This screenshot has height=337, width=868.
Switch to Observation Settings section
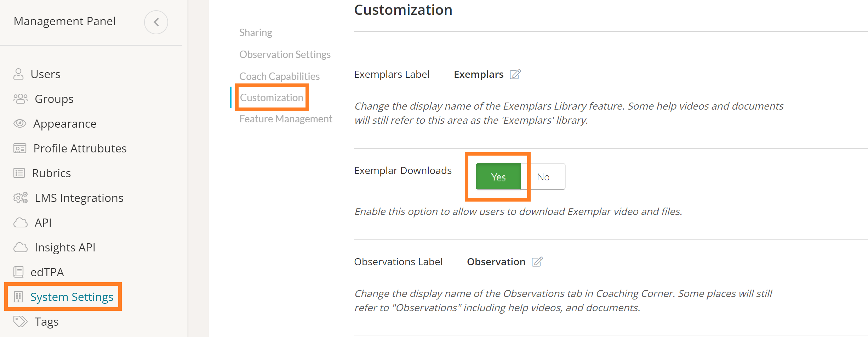tap(285, 54)
